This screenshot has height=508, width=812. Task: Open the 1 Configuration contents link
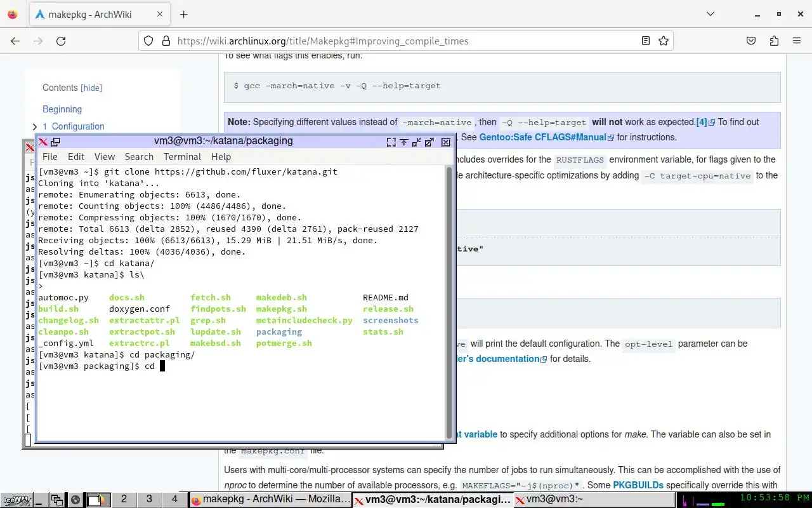pyautogui.click(x=74, y=126)
